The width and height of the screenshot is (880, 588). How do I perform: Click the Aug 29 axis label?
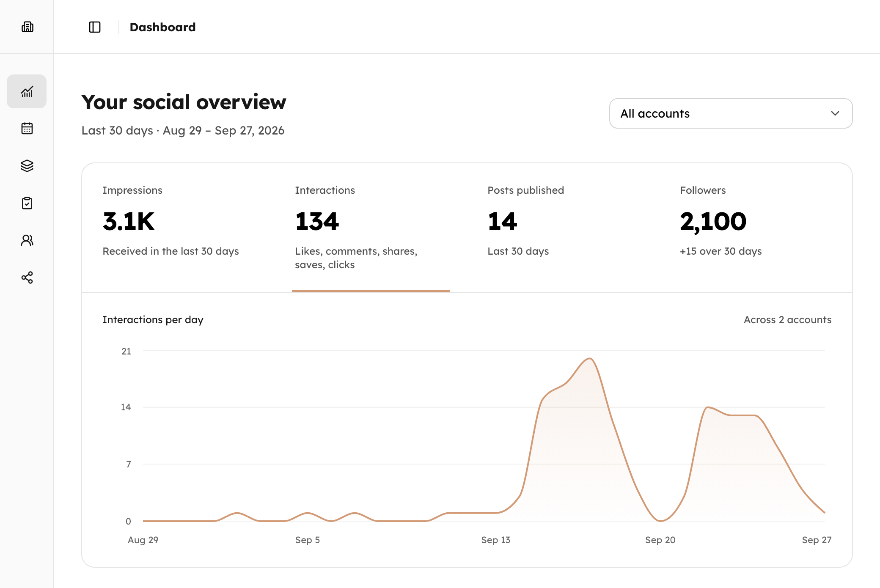point(143,540)
